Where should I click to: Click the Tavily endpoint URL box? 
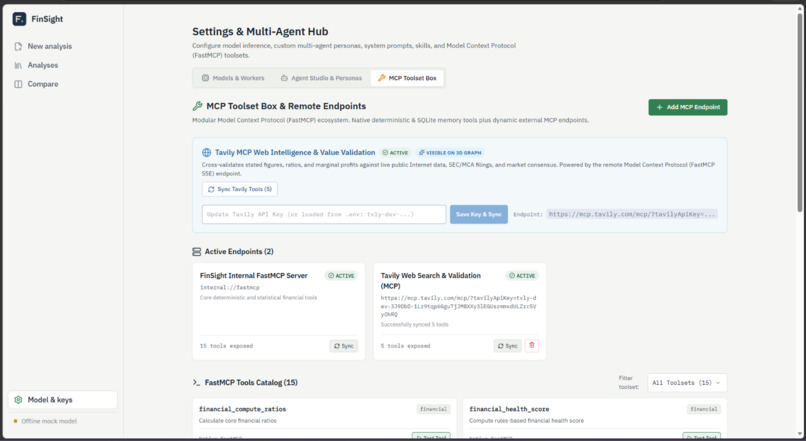(x=632, y=214)
